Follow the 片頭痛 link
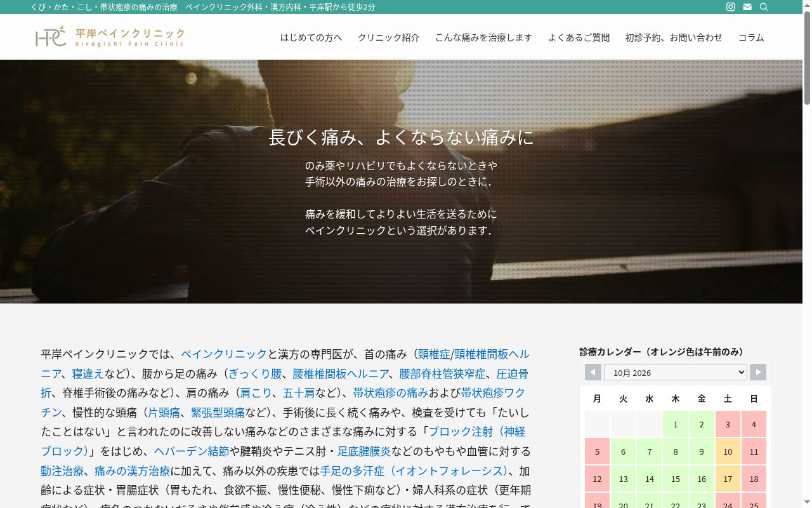 click(164, 413)
